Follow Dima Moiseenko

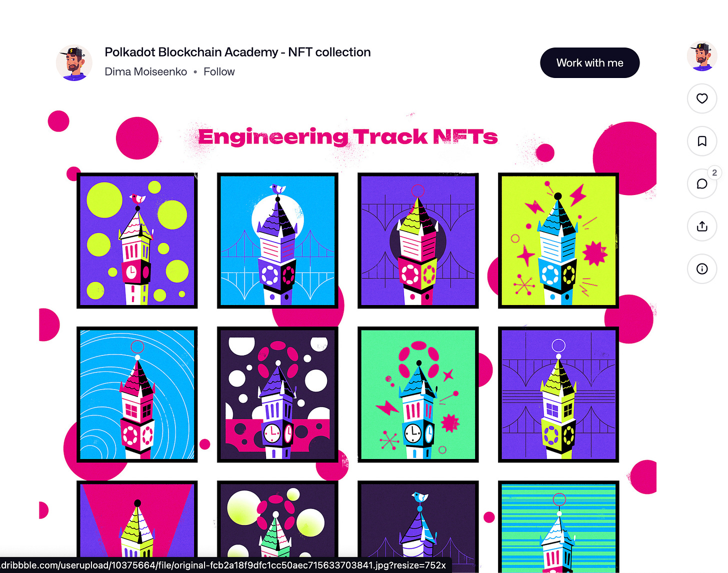219,72
